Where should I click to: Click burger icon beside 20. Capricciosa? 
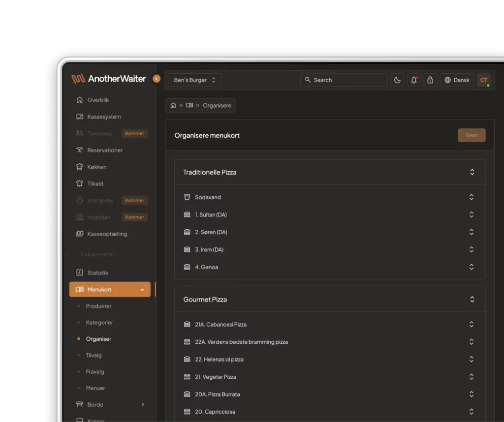(187, 411)
